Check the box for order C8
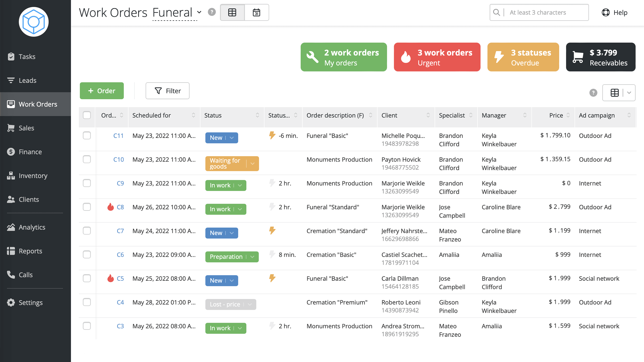 [x=87, y=207]
